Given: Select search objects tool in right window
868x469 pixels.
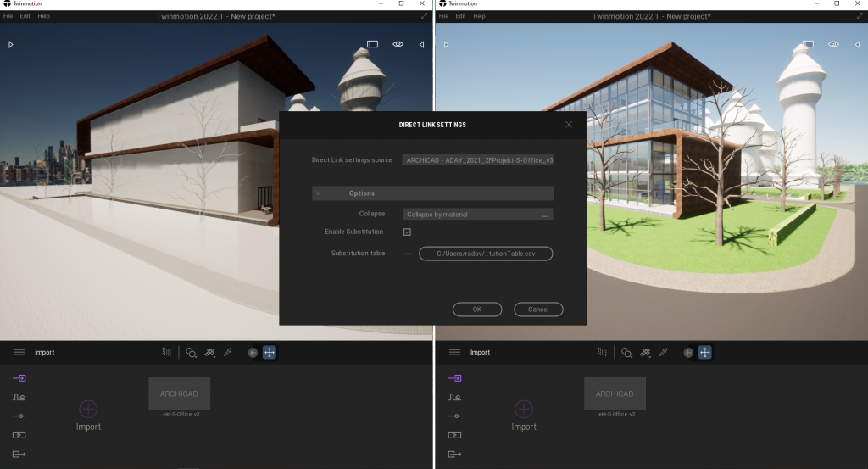Looking at the screenshot, I should tap(626, 353).
